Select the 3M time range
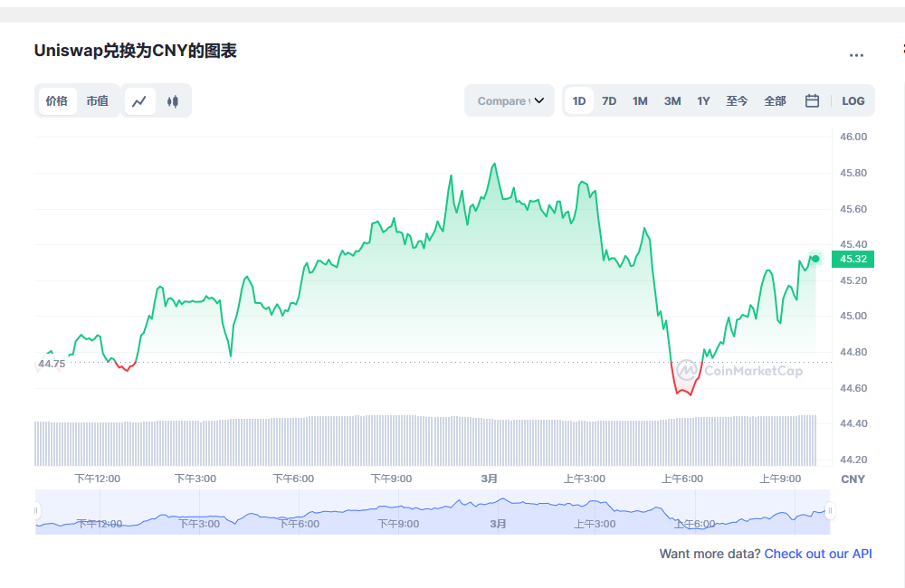Viewport: 905px width, 588px height. tap(672, 101)
